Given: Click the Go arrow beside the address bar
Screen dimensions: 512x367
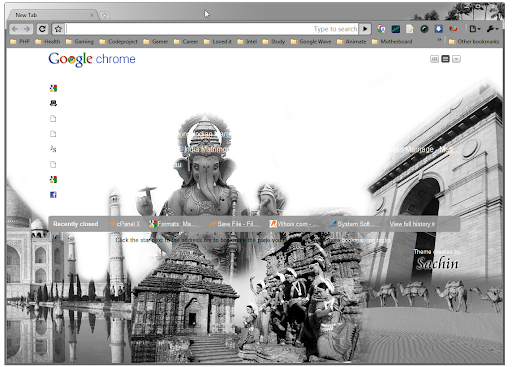Looking at the screenshot, I should pos(365,29).
